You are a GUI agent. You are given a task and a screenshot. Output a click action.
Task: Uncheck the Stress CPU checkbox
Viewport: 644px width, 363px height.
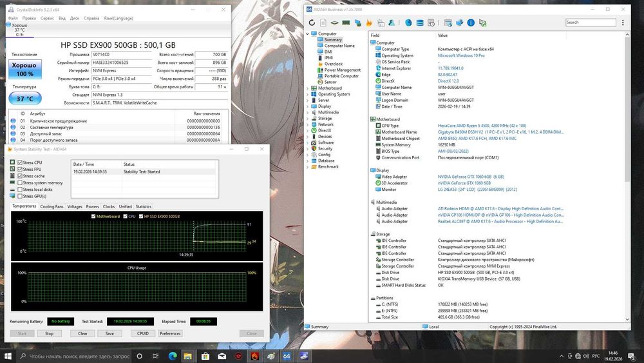point(20,162)
